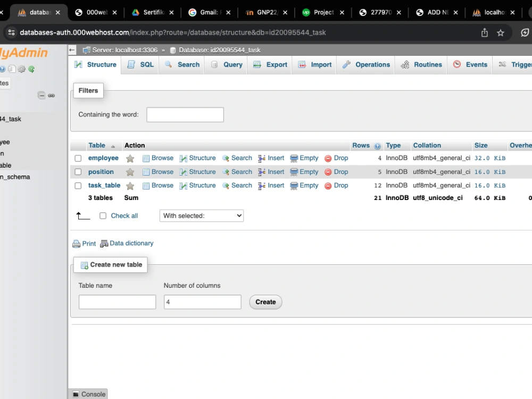This screenshot has width=532, height=399.
Task: Go to the Export tab
Action: coord(270,65)
